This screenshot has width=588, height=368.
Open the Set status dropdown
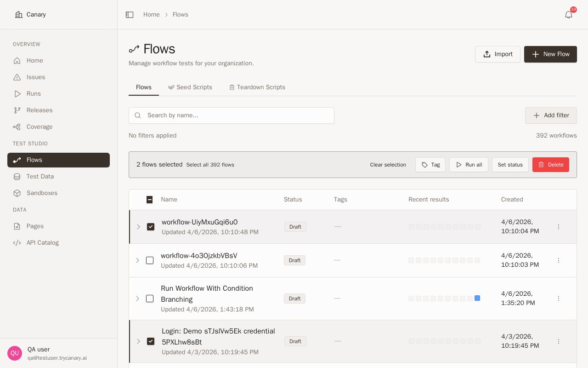pos(510,165)
